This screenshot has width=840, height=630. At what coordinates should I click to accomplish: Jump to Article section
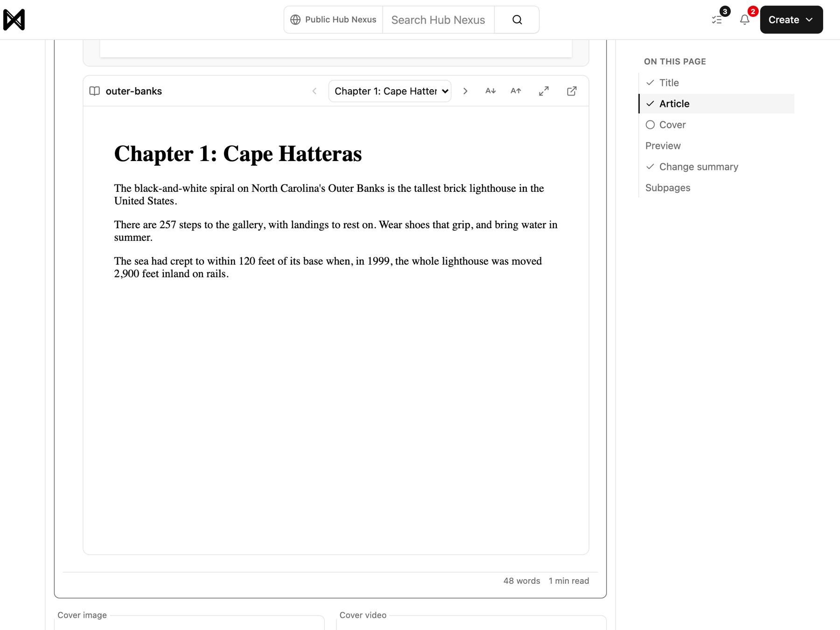click(716, 104)
